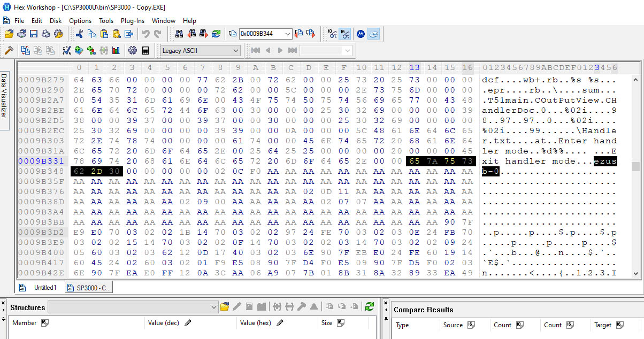
Task: Open the Structures selection dropdown
Action: coord(133,306)
